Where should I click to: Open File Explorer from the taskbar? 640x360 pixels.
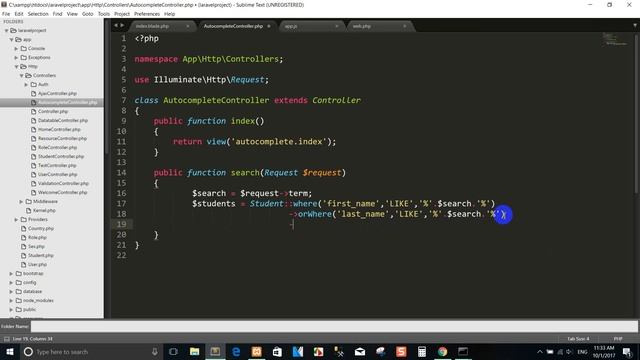pyautogui.click(x=195, y=351)
